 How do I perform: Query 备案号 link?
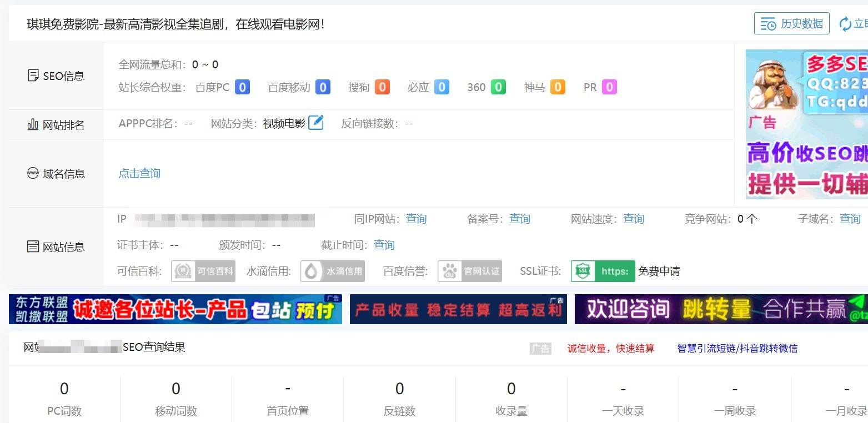pyautogui.click(x=520, y=219)
